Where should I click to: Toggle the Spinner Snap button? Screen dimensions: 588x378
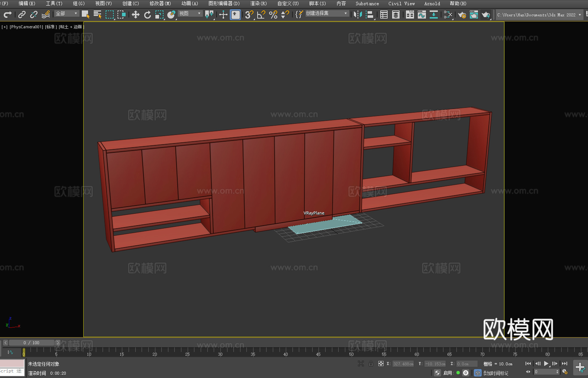click(285, 14)
